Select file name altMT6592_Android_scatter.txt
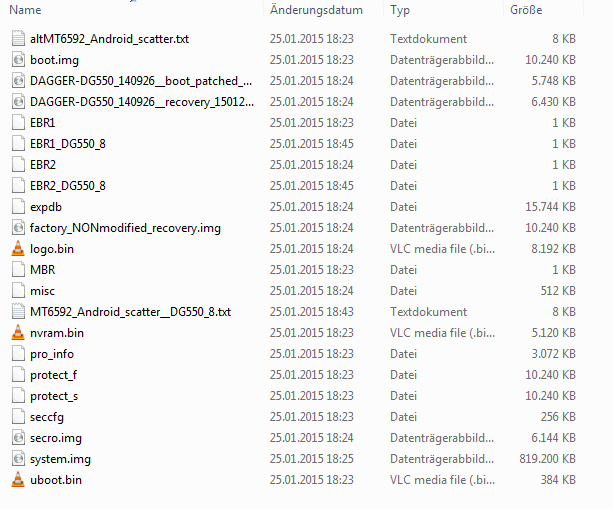 pos(109,39)
